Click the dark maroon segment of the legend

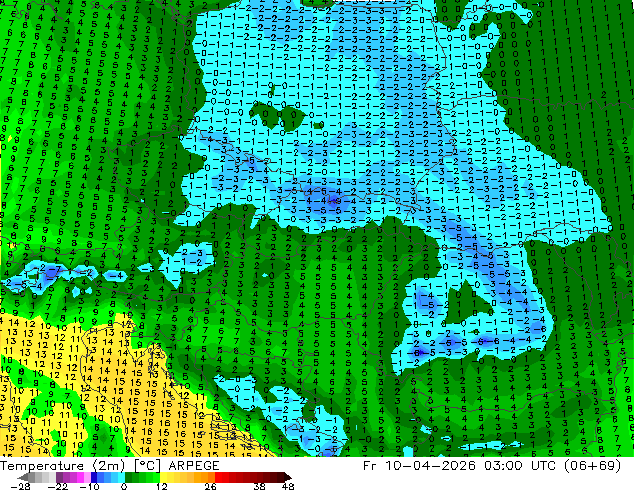[279, 477]
